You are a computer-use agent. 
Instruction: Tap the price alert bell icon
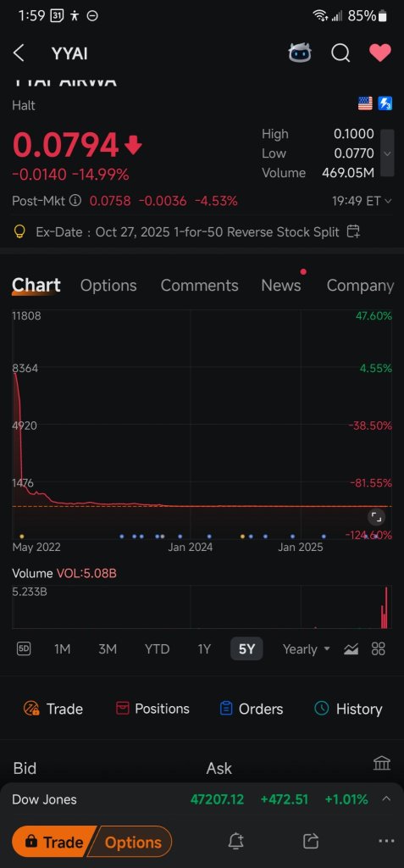(235, 842)
